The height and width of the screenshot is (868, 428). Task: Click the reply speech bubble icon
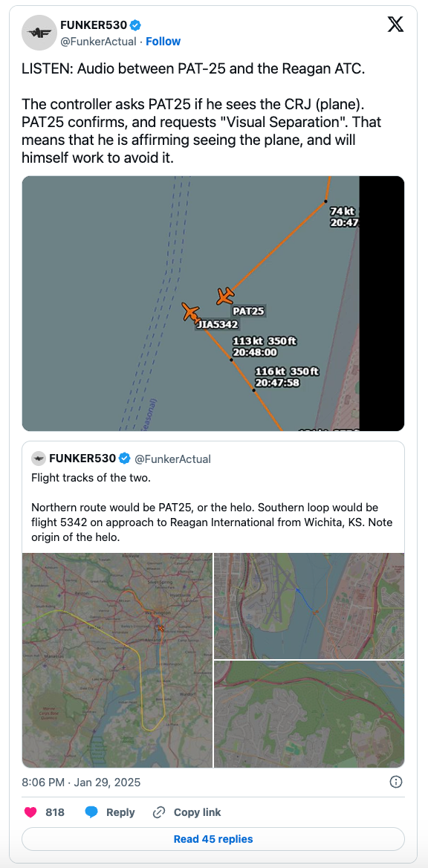pos(91,812)
